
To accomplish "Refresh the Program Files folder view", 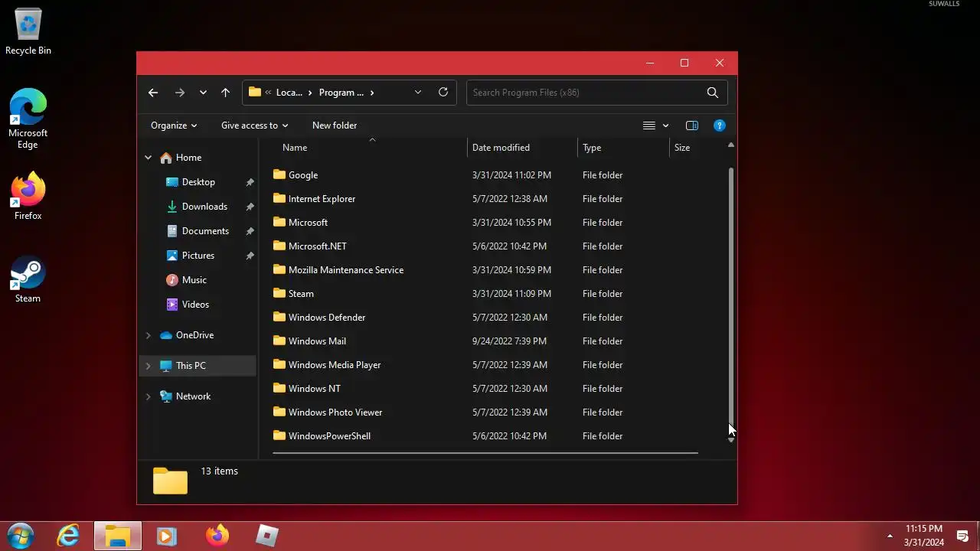I will click(x=443, y=92).
